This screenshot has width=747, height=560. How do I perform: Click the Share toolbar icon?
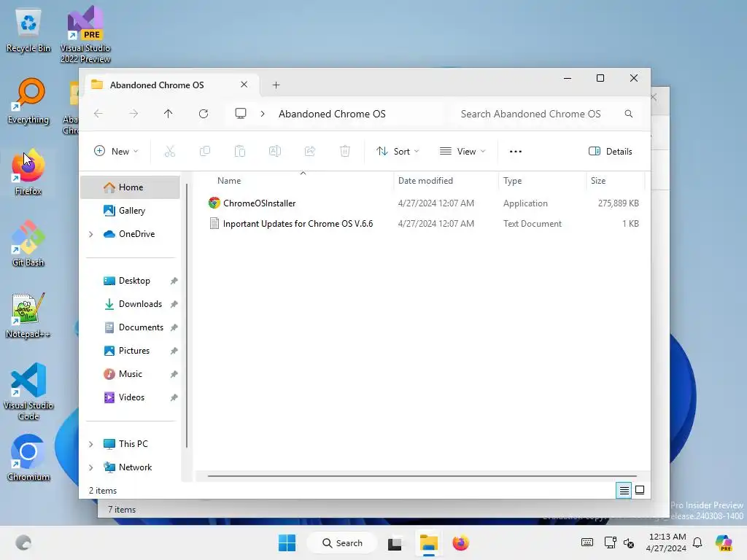(x=310, y=152)
